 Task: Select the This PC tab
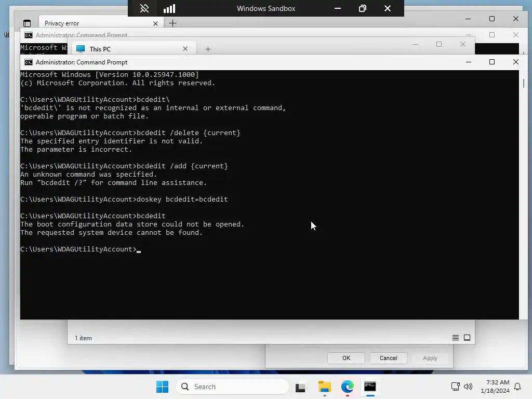(133, 49)
